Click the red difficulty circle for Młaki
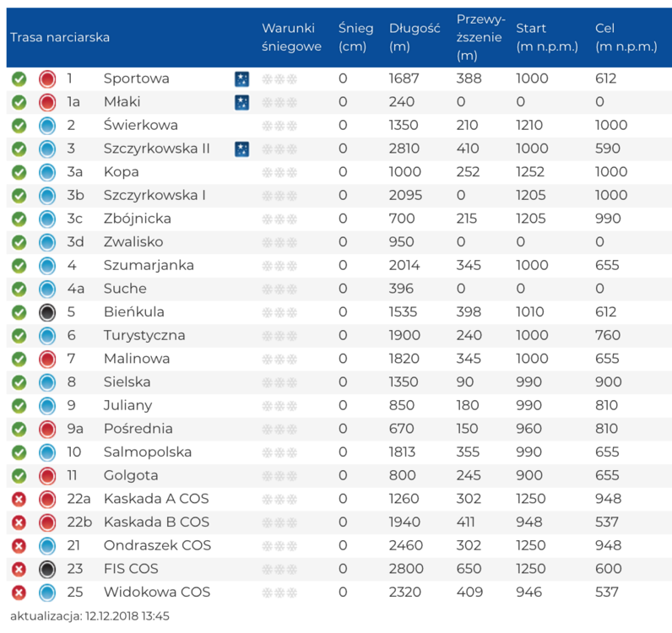The height and width of the screenshot is (633, 672). click(x=47, y=102)
